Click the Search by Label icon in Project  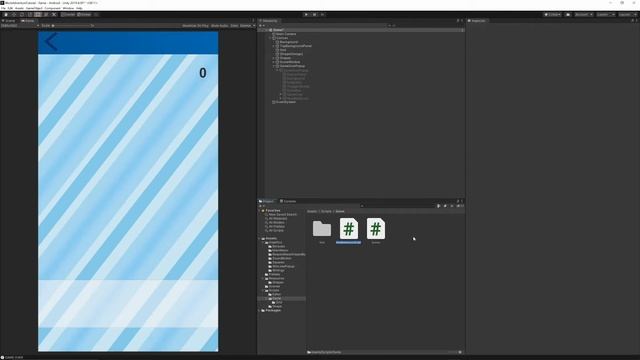pos(445,206)
